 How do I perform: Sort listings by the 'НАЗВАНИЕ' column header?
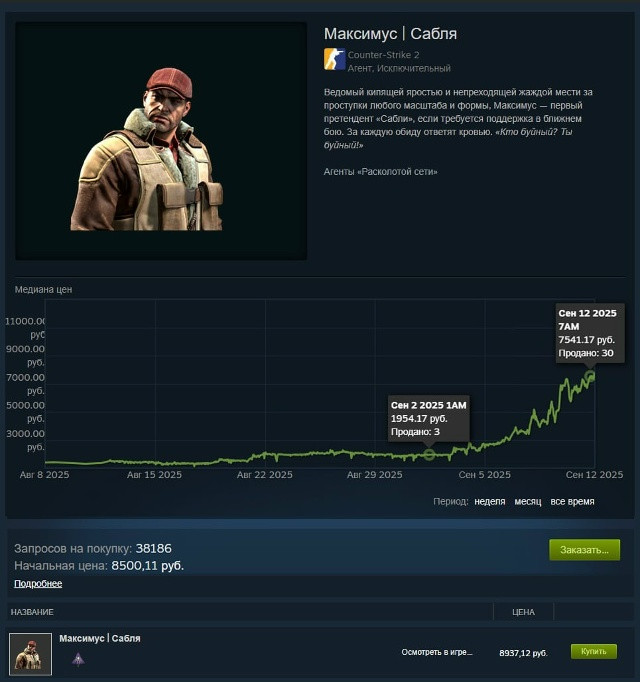[x=32, y=612]
